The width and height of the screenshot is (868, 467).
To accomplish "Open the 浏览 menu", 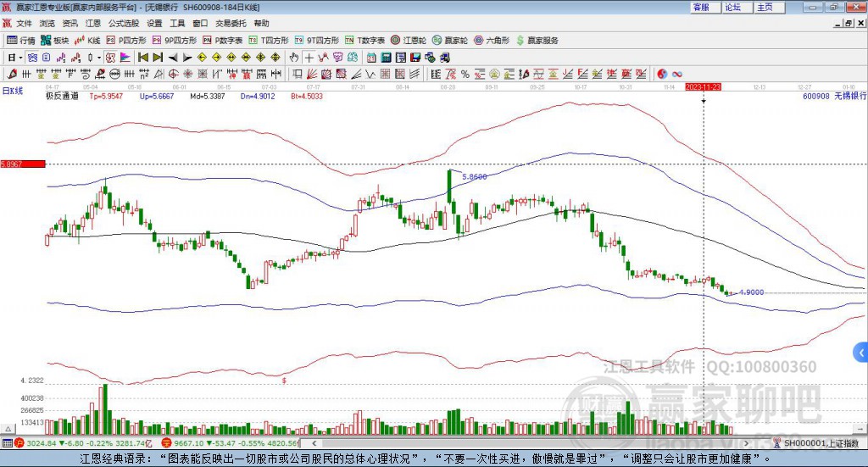I will (47, 23).
